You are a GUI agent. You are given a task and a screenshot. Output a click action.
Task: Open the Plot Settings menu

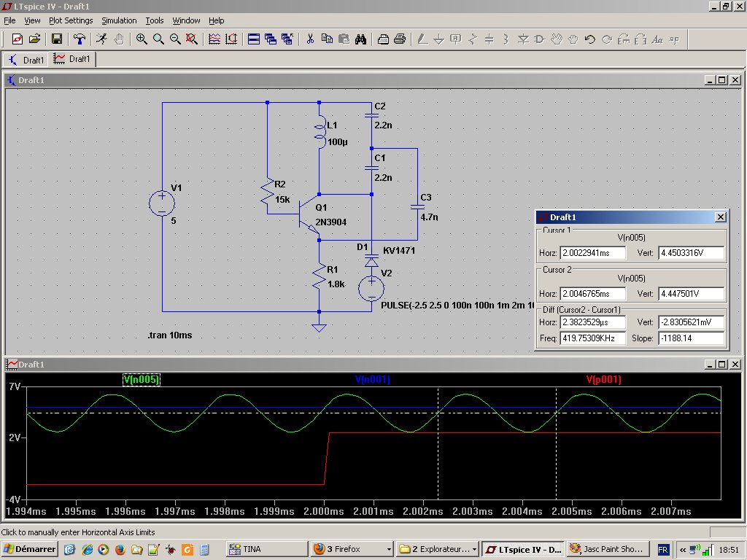pyautogui.click(x=70, y=20)
